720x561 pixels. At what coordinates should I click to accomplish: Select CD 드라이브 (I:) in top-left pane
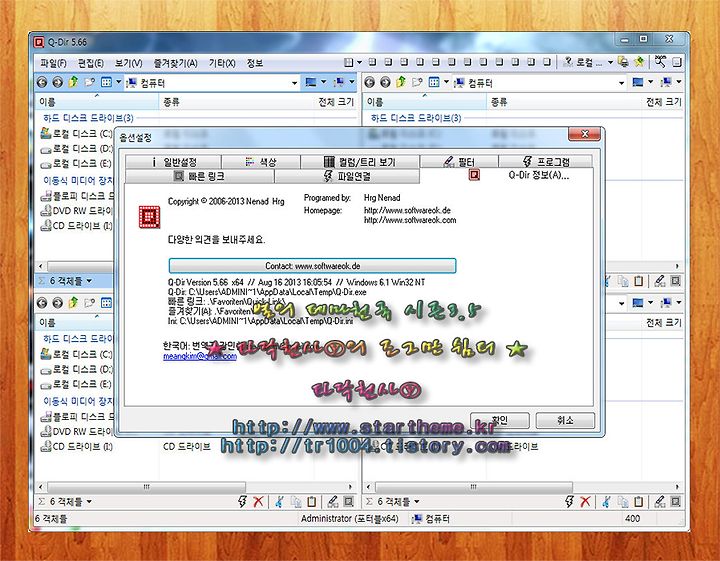tap(76, 225)
